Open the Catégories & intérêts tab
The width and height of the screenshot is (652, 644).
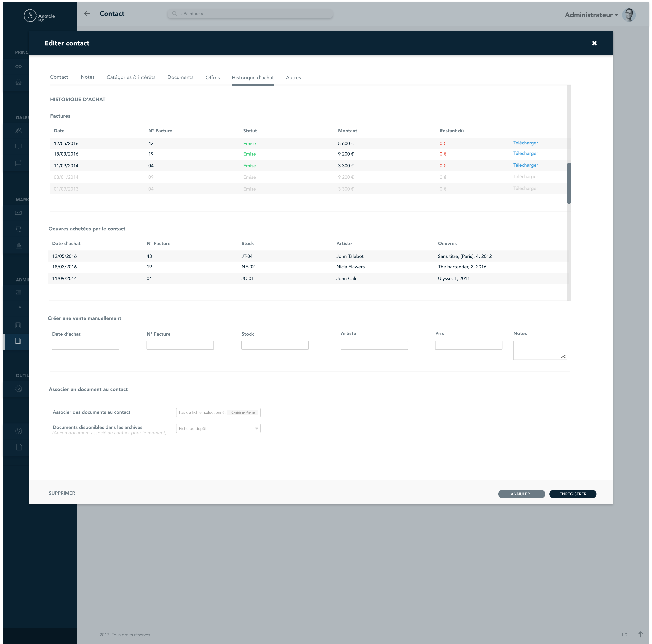(131, 77)
